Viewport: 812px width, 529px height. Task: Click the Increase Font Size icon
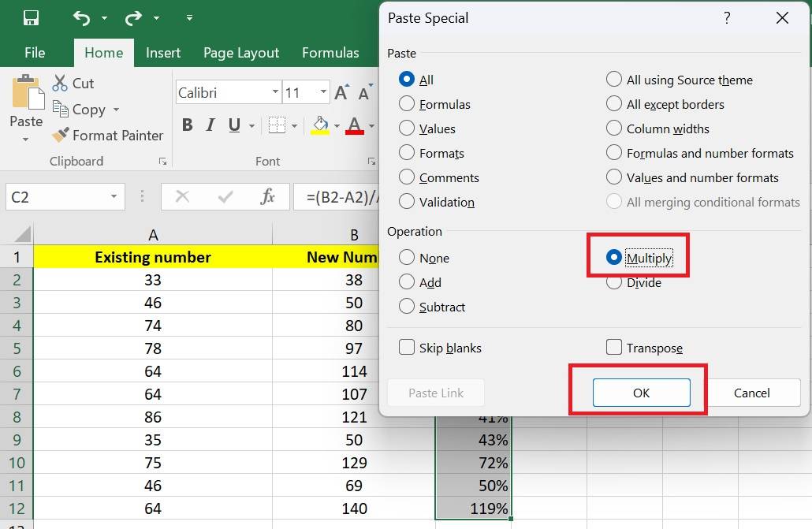[341, 93]
